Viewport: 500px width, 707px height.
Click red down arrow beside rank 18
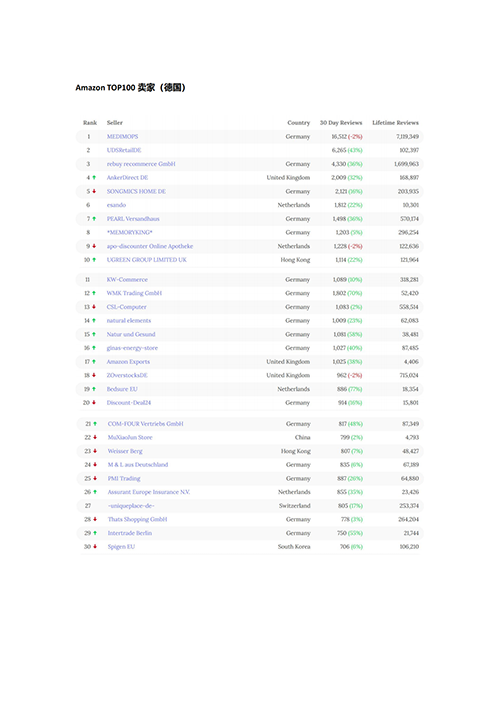click(x=94, y=375)
